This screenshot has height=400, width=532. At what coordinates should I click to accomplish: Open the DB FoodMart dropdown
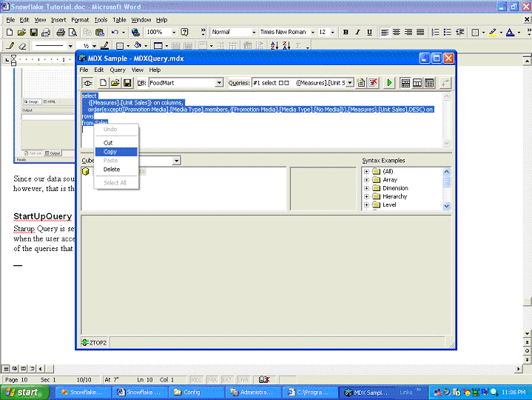tap(219, 83)
